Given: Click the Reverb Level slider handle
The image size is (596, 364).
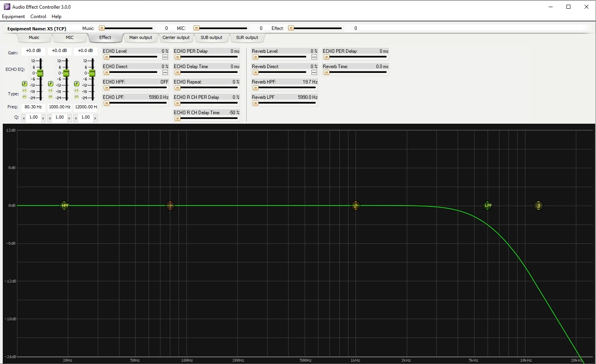Looking at the screenshot, I should (255, 57).
